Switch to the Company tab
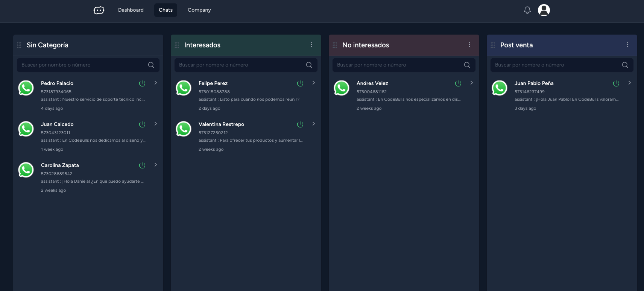Screen dimensions: 644x291 (199, 10)
